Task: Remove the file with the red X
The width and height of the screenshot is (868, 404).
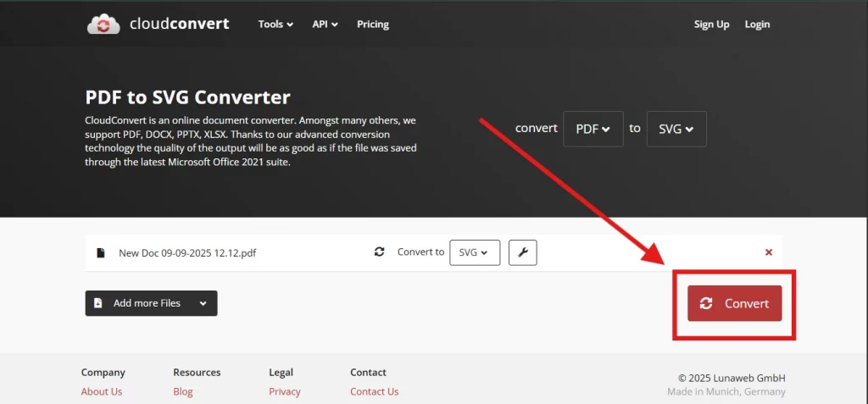Action: pos(768,252)
